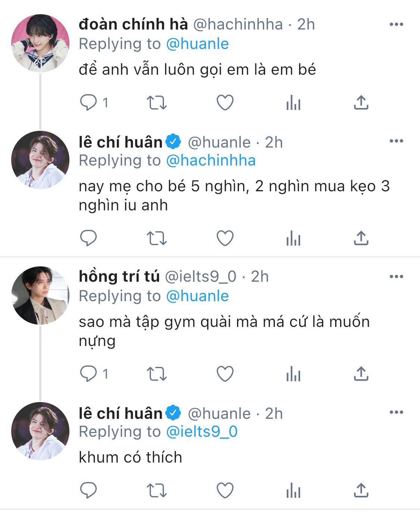Open the @hachinhha mention link
This screenshot has height=513, width=420.
[x=211, y=161]
